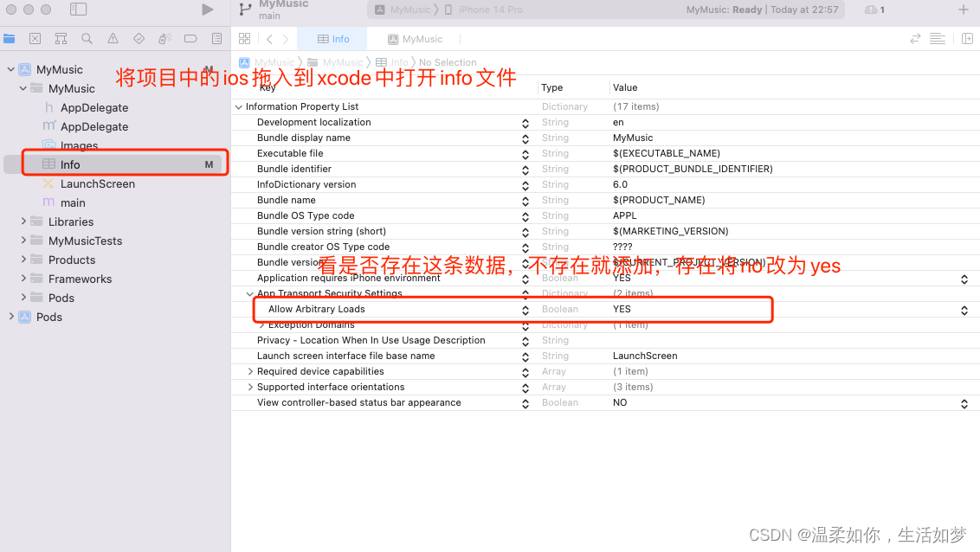
Task: Select the Bundle name row
Action: 605,200
